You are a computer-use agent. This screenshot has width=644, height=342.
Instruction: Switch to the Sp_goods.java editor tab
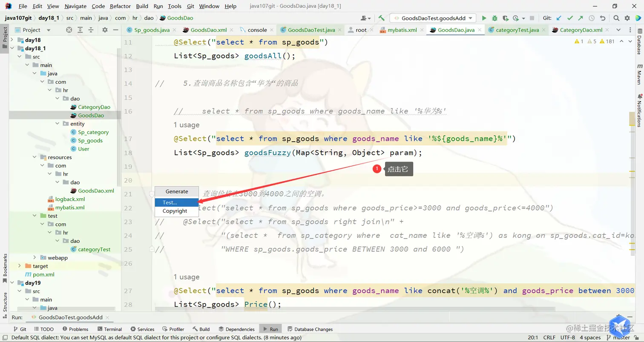152,30
